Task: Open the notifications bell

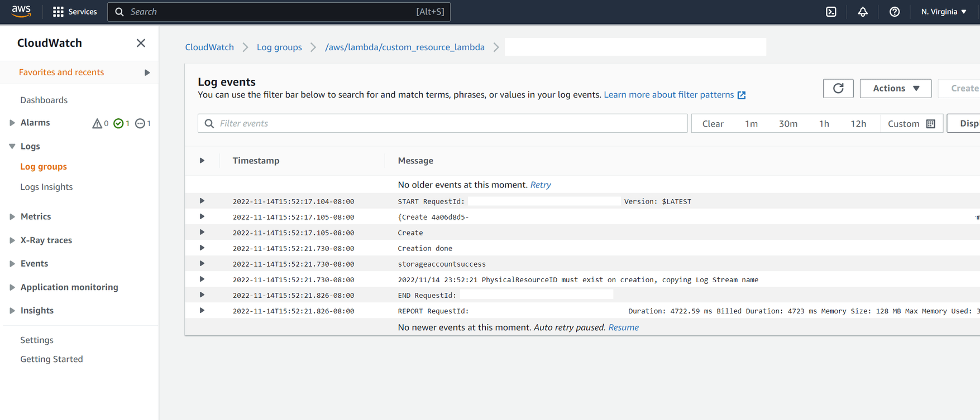Action: [863, 12]
